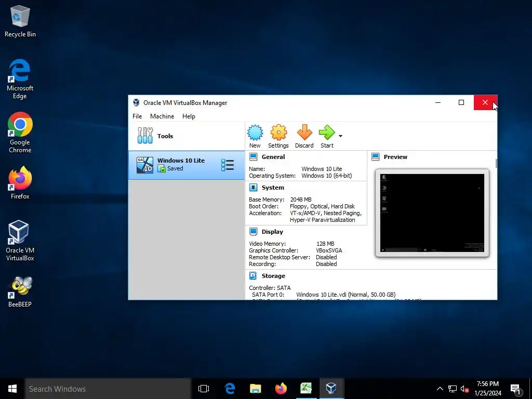Image resolution: width=532 pixels, height=399 pixels.
Task: Select Firefox desktop shortcut
Action: (20, 183)
